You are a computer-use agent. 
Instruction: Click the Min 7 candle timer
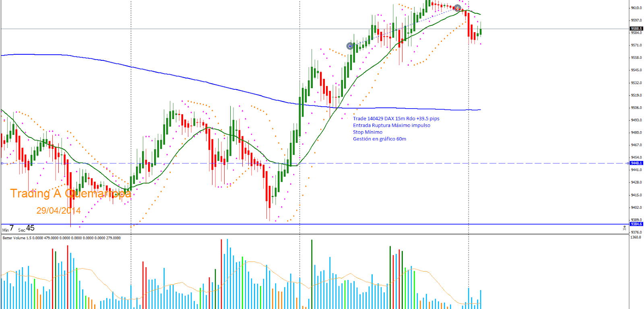pyautogui.click(x=8, y=229)
